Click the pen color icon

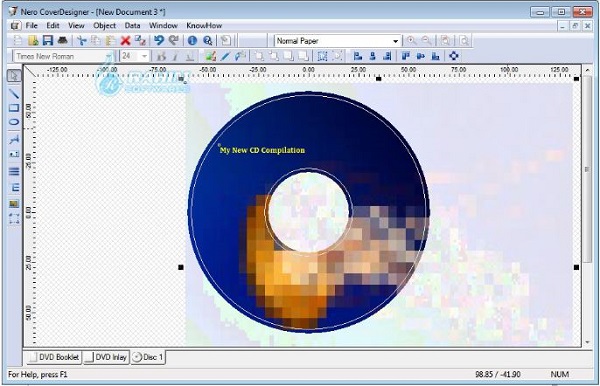click(x=225, y=56)
